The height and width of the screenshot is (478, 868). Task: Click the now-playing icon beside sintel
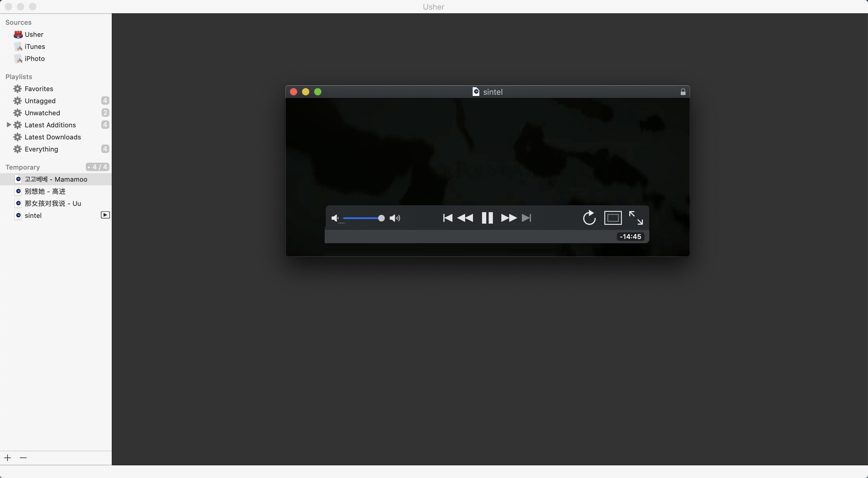[105, 215]
